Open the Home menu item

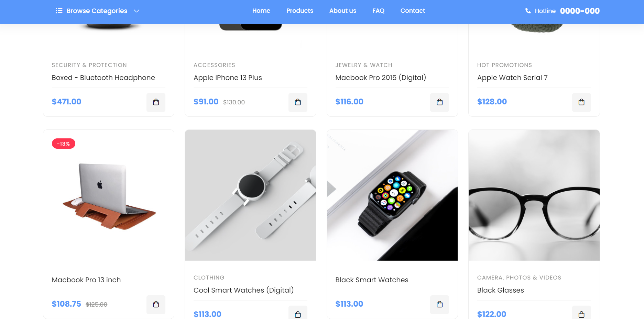coord(261,11)
